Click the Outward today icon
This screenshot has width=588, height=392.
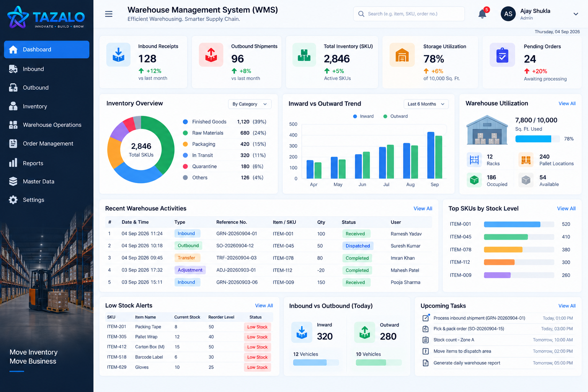(x=364, y=332)
